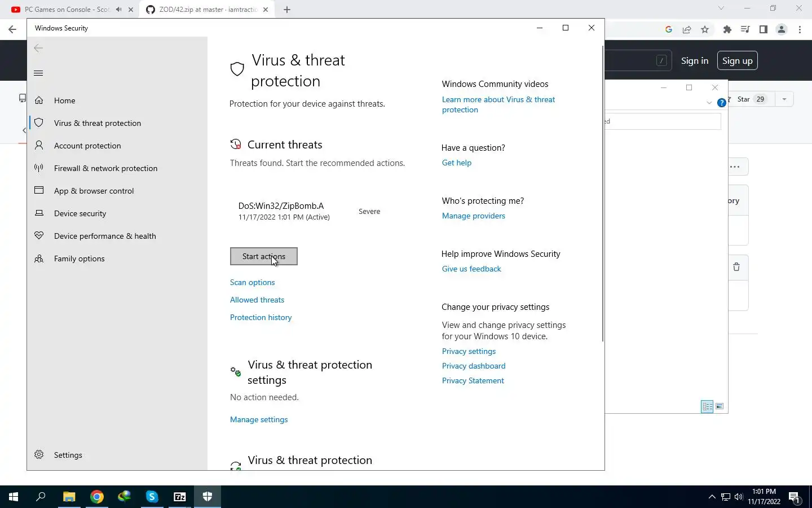Expand the DoS:Win32/ZipBomb.A threat entry
812x508 pixels.
click(309, 211)
